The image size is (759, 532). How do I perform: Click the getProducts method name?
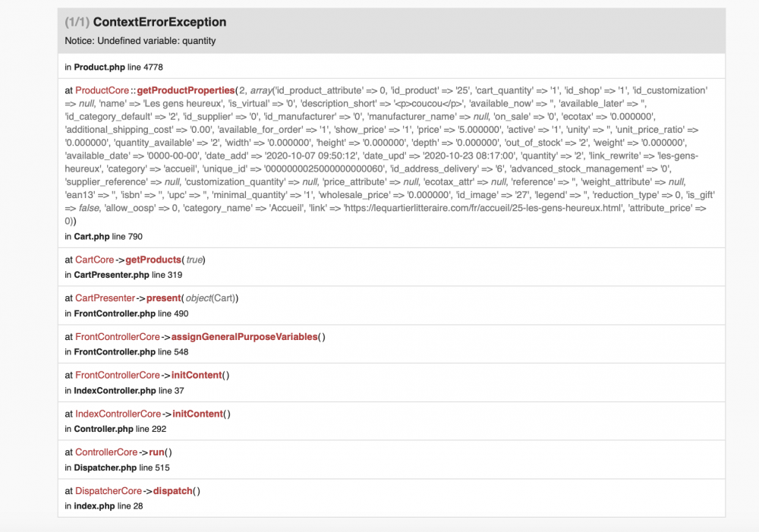pyautogui.click(x=153, y=260)
